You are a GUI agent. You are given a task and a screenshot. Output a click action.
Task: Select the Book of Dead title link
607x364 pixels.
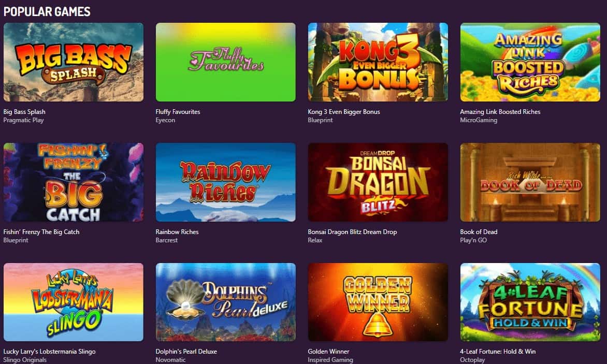(479, 231)
